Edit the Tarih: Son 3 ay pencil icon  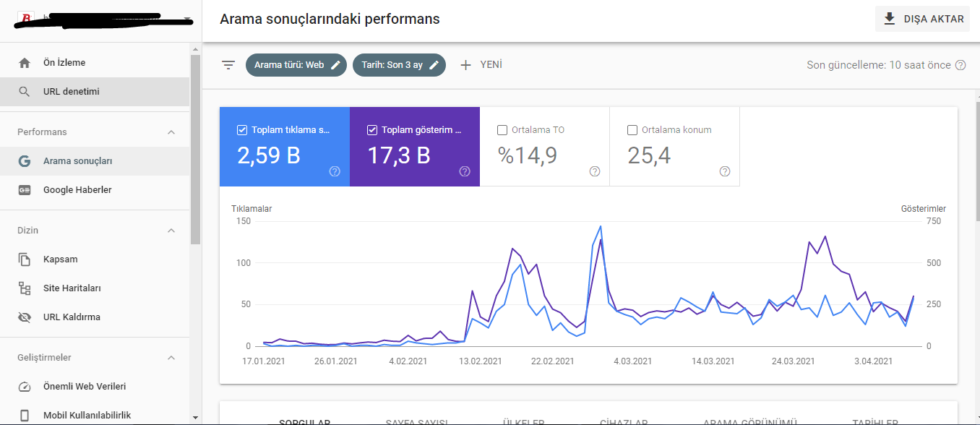pos(434,65)
